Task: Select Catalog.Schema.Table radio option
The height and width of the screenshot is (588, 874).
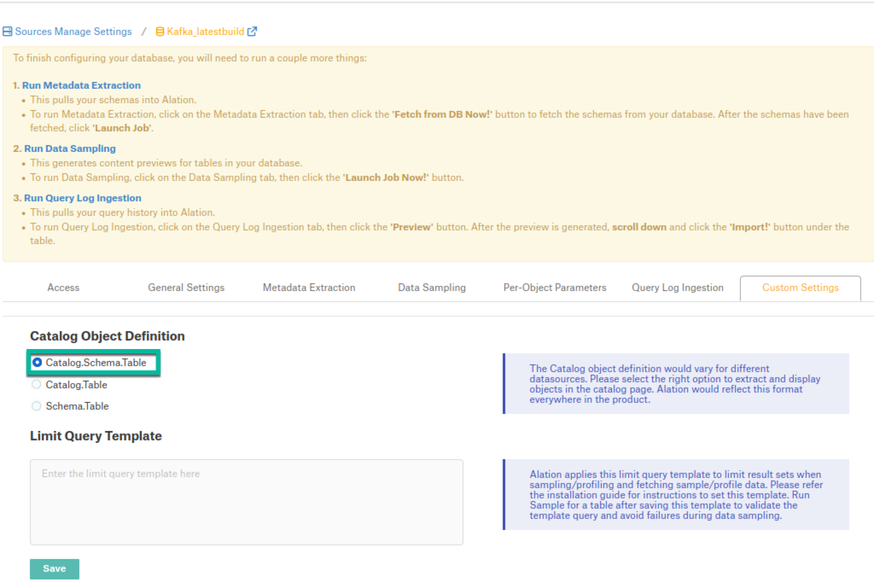Action: [x=37, y=362]
